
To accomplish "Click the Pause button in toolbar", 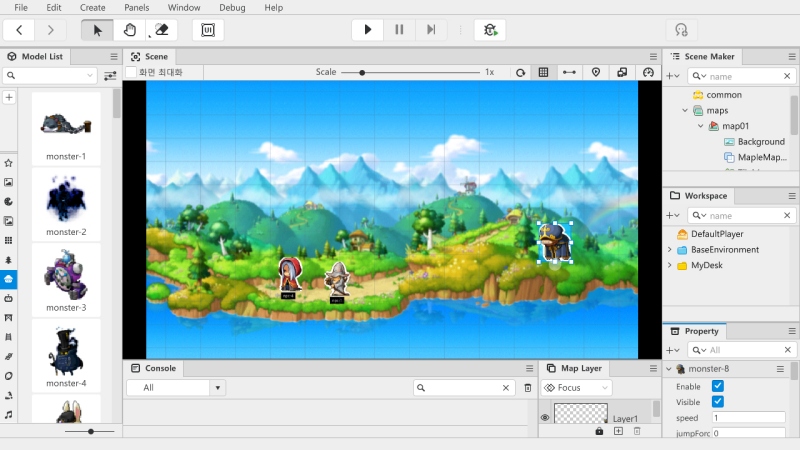I will [399, 30].
